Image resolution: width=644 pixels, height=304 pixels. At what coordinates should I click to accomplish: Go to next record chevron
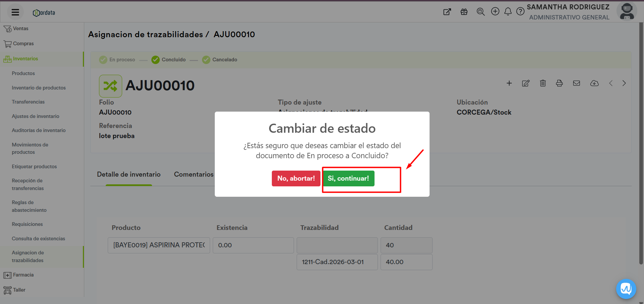624,83
